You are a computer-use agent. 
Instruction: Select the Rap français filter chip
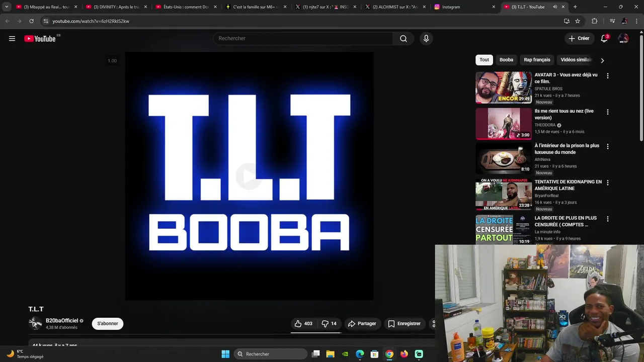click(x=537, y=60)
